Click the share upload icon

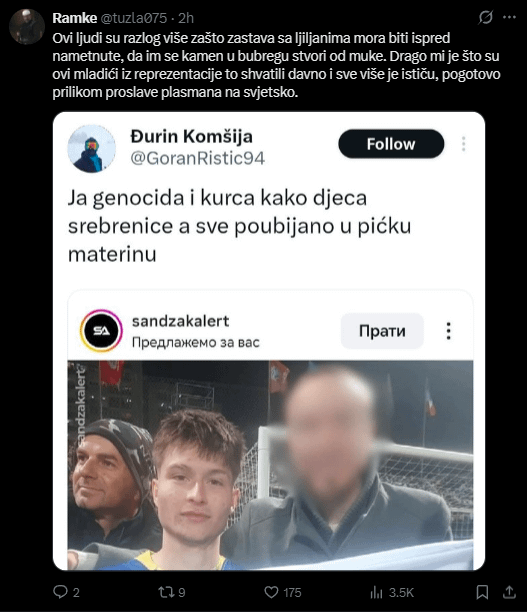[x=509, y=592]
